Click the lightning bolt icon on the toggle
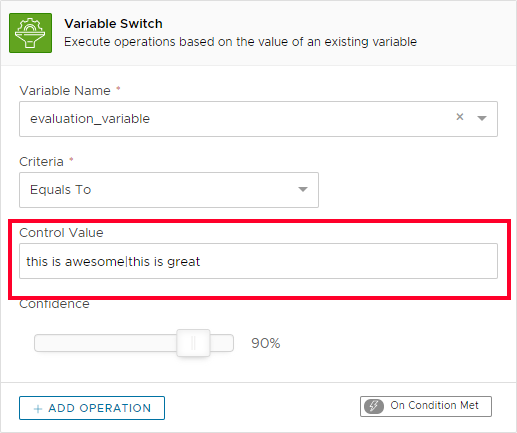The image size is (517, 433). pos(374,406)
